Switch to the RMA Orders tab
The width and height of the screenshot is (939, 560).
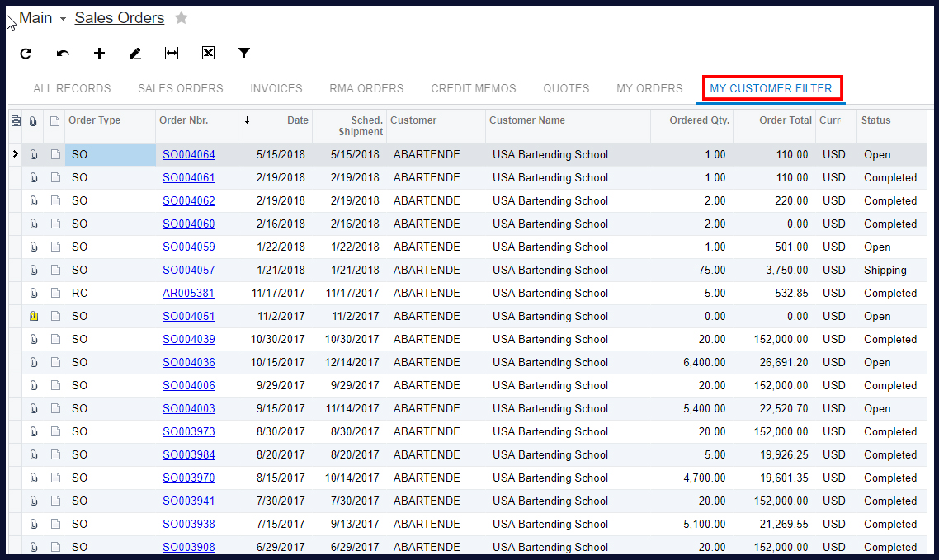(366, 88)
